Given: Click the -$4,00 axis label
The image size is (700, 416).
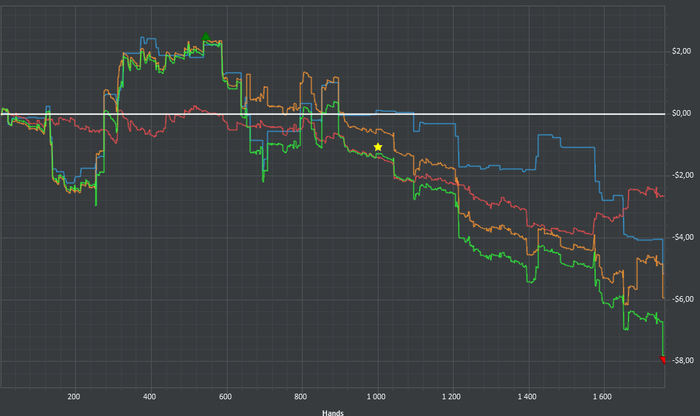Looking at the screenshot, I should [683, 237].
